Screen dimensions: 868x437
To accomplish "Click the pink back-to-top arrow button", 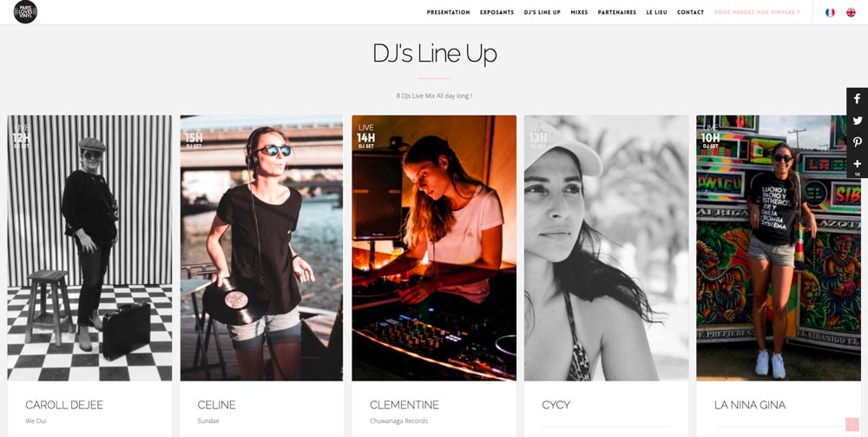I will coord(852,424).
